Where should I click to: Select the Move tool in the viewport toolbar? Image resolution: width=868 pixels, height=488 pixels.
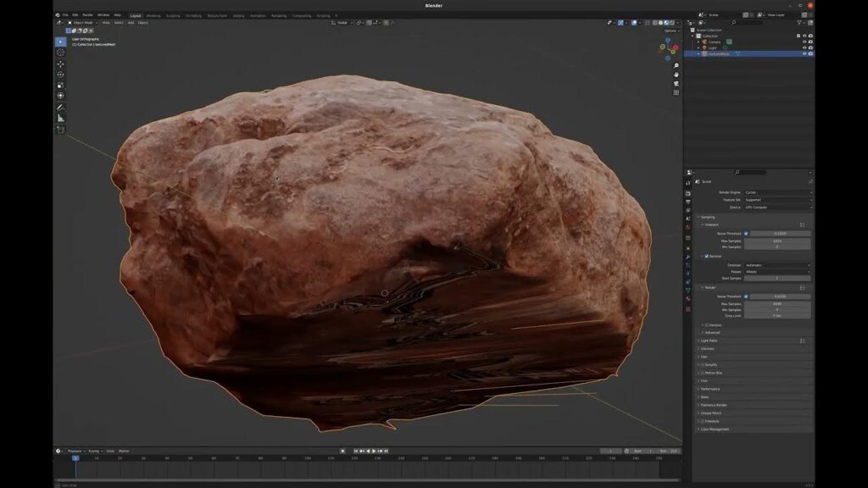(x=60, y=64)
